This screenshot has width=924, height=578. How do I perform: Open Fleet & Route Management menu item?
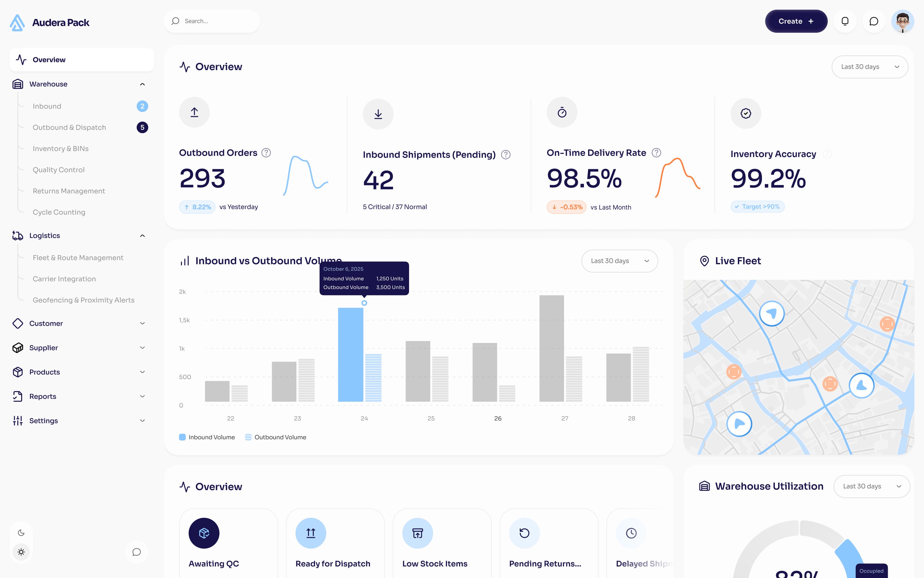point(78,258)
